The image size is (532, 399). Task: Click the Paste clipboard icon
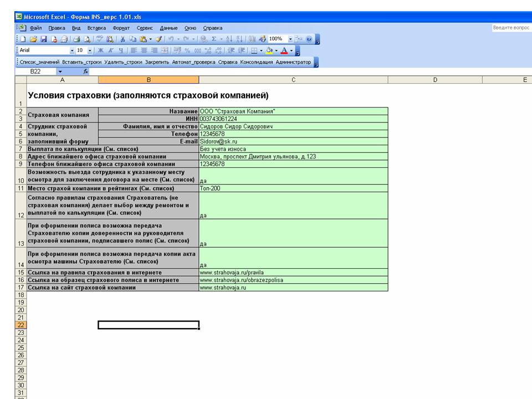click(x=143, y=39)
